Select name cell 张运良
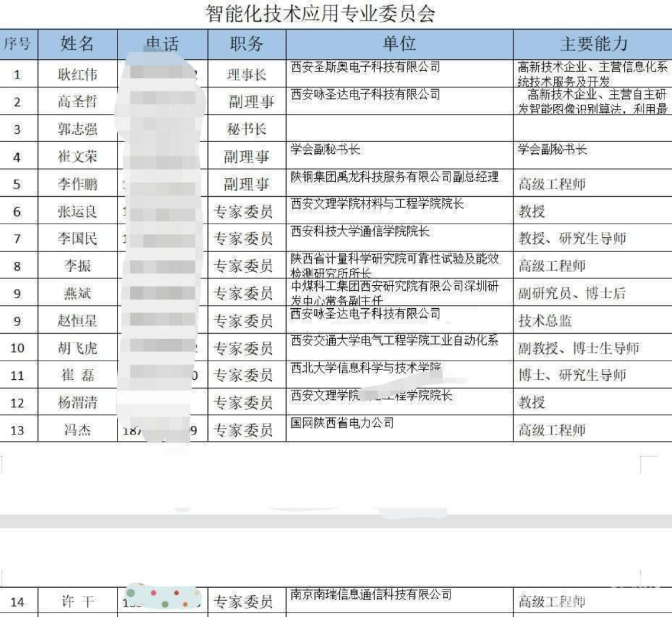Screen dimensions: 672x617 pyautogui.click(x=78, y=212)
